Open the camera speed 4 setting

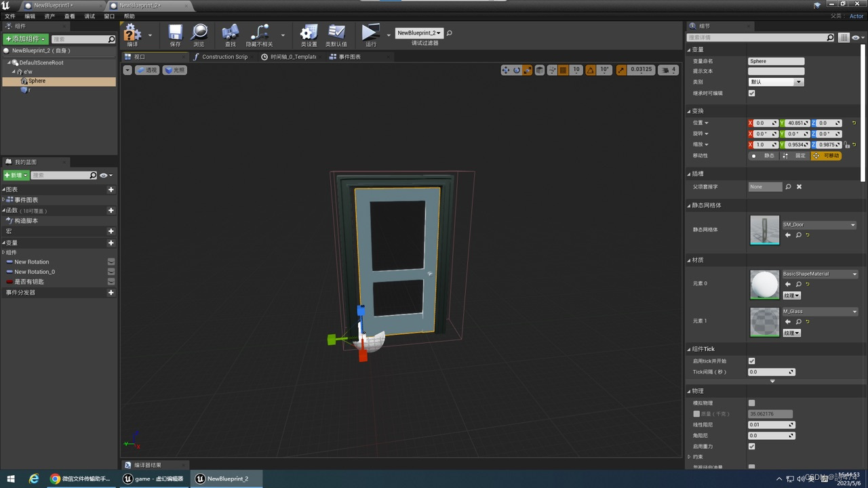(669, 70)
